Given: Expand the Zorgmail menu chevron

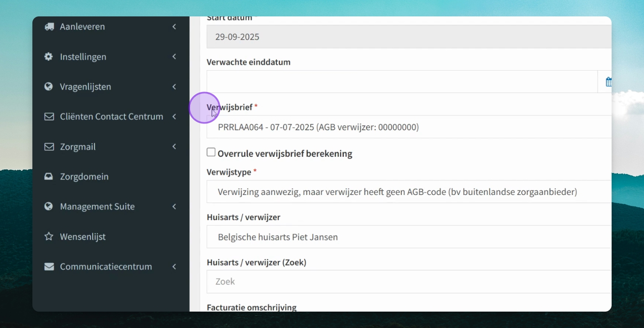Looking at the screenshot, I should (174, 147).
